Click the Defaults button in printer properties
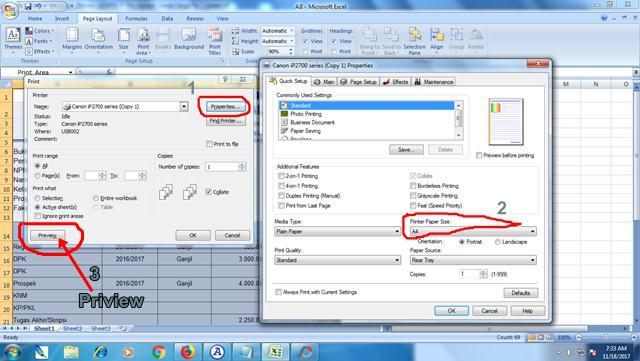The image size is (640, 361). [520, 293]
